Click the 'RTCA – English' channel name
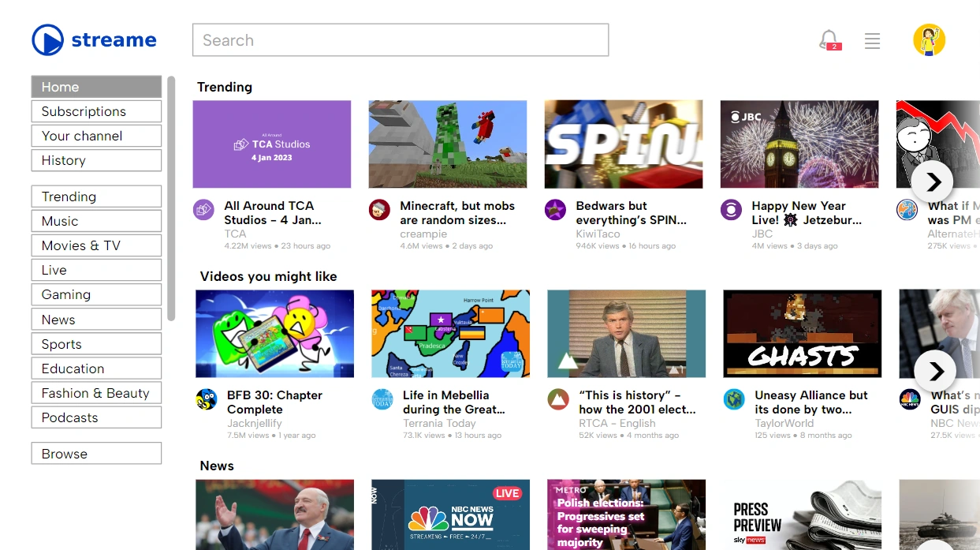 [x=617, y=424]
